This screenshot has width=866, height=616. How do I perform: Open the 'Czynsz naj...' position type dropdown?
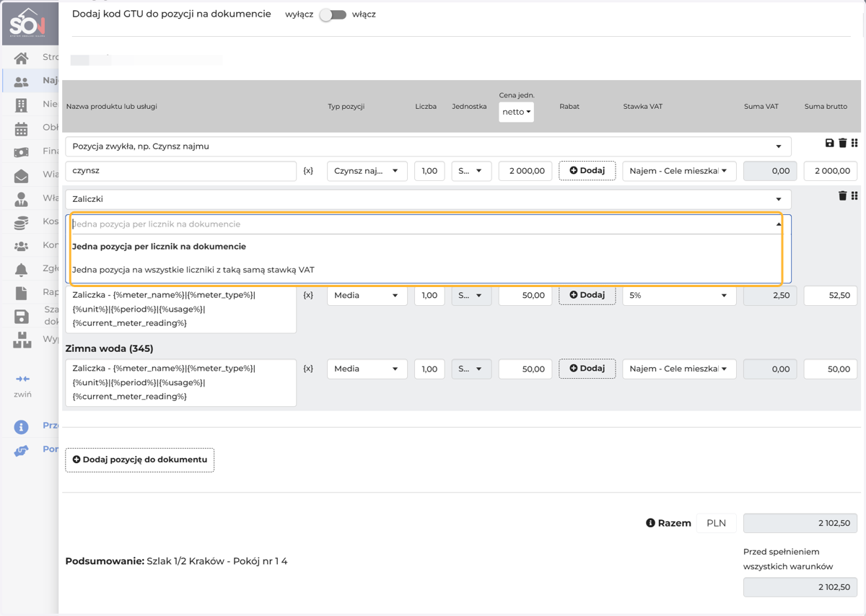click(367, 171)
